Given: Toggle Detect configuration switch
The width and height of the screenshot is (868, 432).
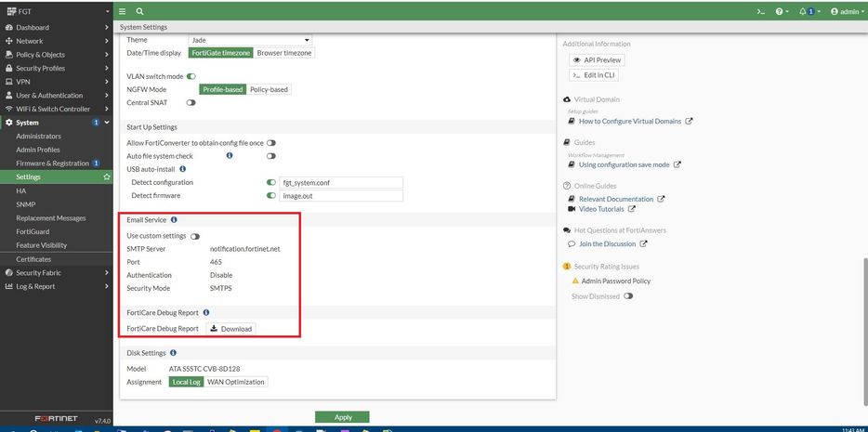Looking at the screenshot, I should click(x=270, y=182).
